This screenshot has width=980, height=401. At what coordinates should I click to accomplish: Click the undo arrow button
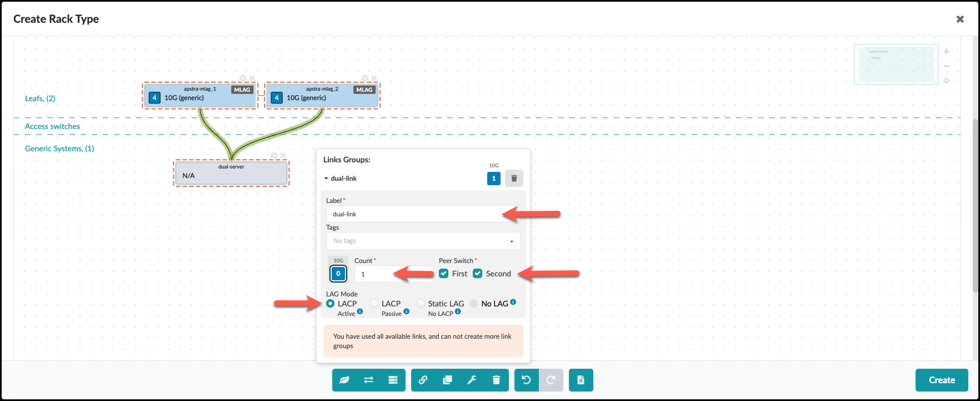pyautogui.click(x=526, y=380)
